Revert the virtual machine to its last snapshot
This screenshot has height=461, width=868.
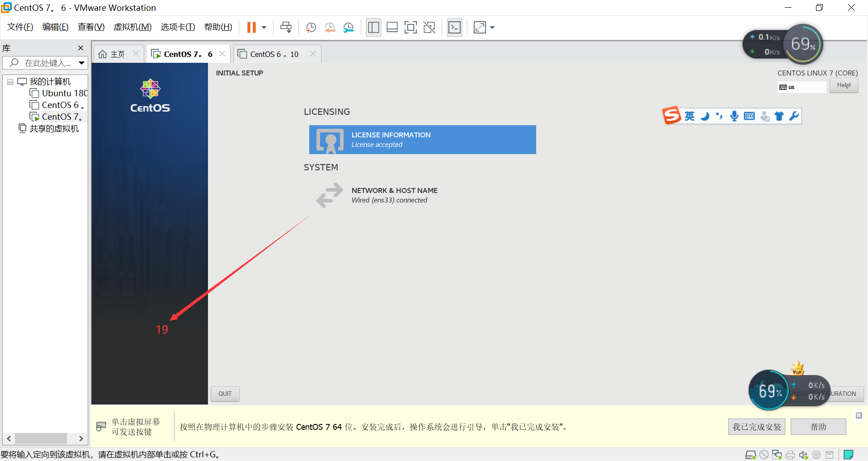pyautogui.click(x=330, y=28)
